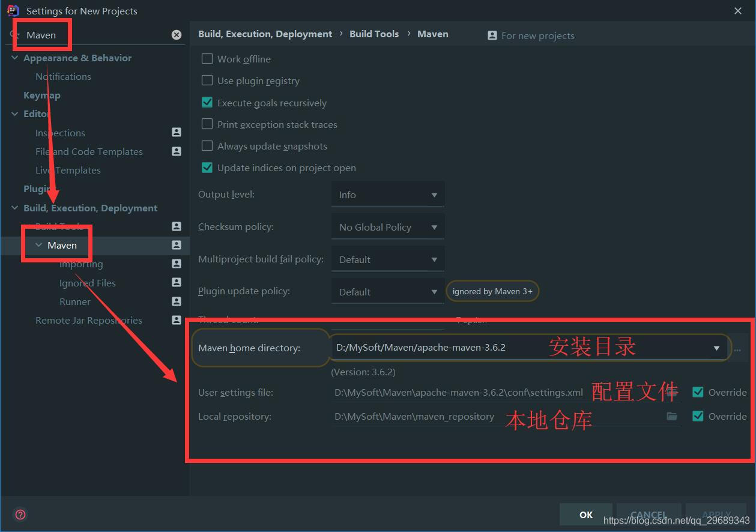The height and width of the screenshot is (532, 756).
Task: Collapse Build, Execution, Deployment section
Action: pos(15,208)
